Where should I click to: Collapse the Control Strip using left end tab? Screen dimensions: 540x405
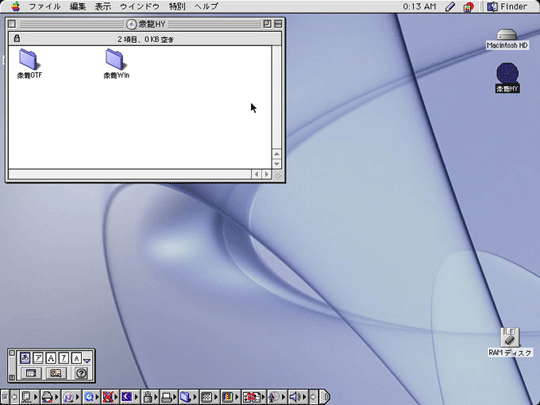pyautogui.click(x=5, y=397)
